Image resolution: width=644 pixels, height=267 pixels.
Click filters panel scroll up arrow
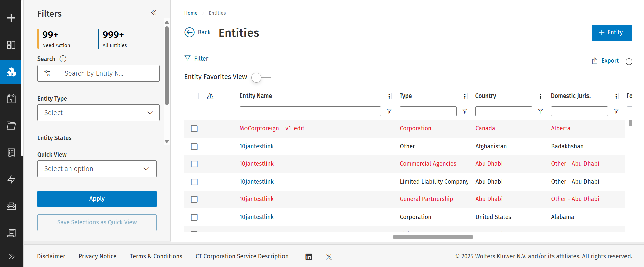click(167, 22)
